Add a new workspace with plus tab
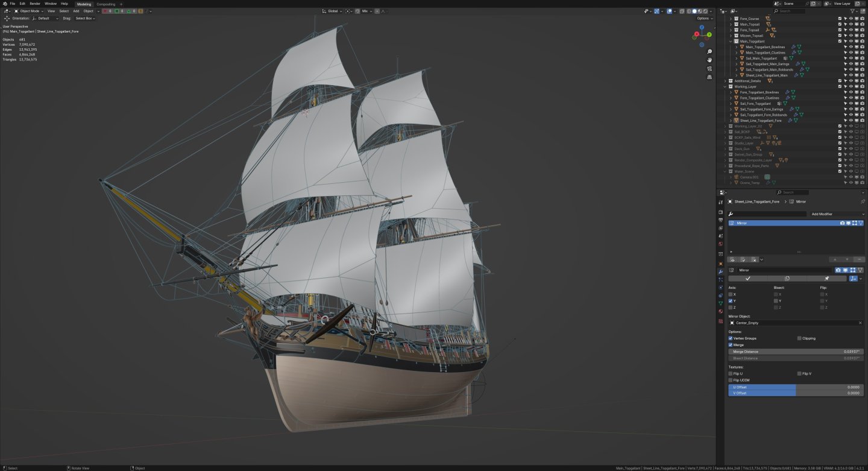The width and height of the screenshot is (868, 471). point(121,4)
